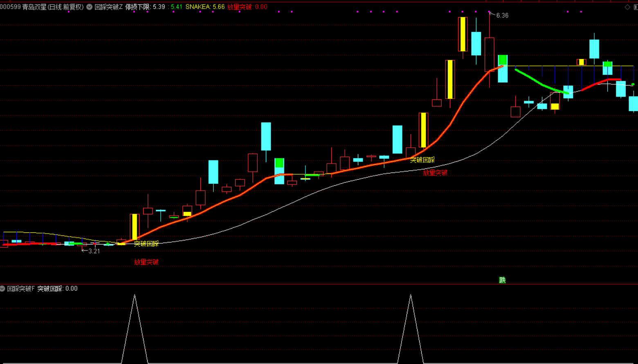Click the yellow 突破回踩 label near the 3.21 low
Screen dimensions: 638x364
coord(146,244)
